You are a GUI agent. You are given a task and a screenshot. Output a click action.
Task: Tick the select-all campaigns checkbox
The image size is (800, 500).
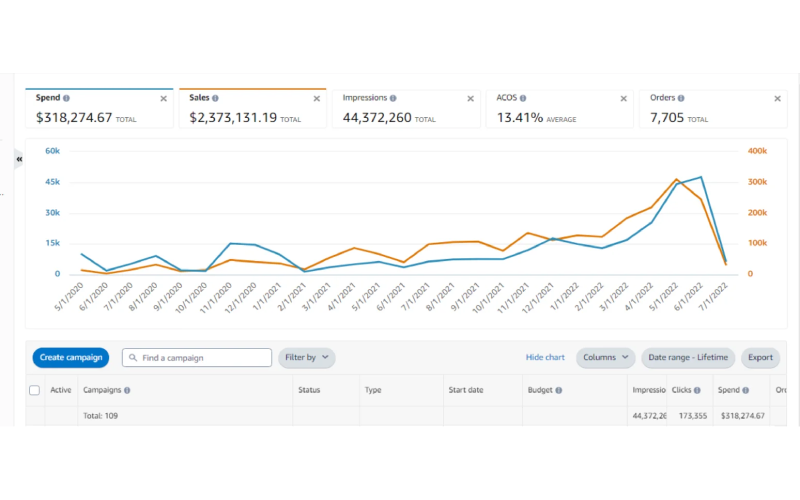(x=35, y=390)
